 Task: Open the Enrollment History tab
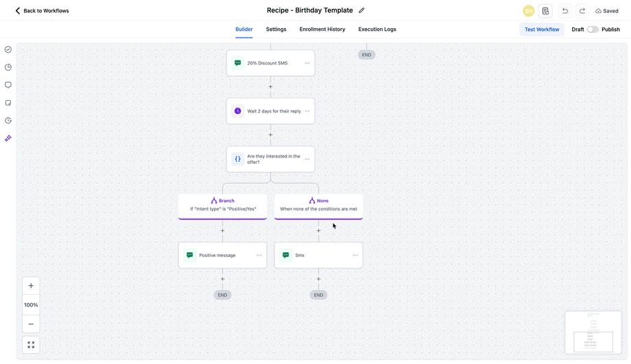pos(322,29)
